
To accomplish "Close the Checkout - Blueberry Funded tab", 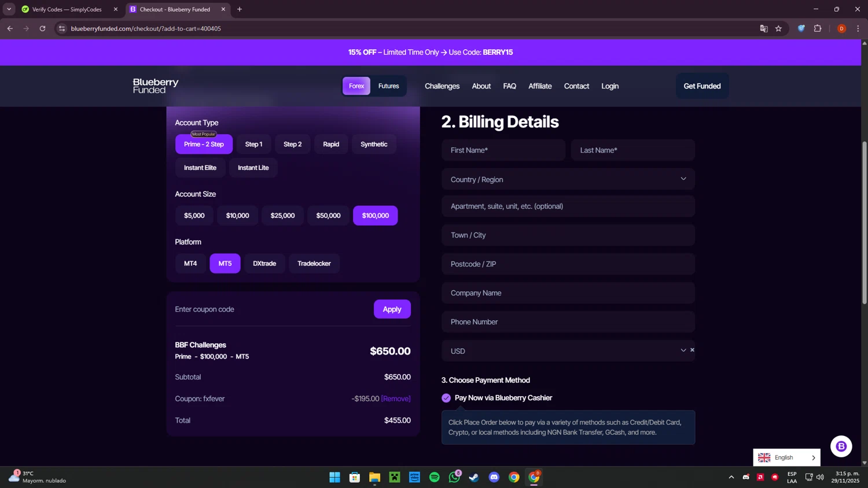I will pyautogui.click(x=223, y=9).
